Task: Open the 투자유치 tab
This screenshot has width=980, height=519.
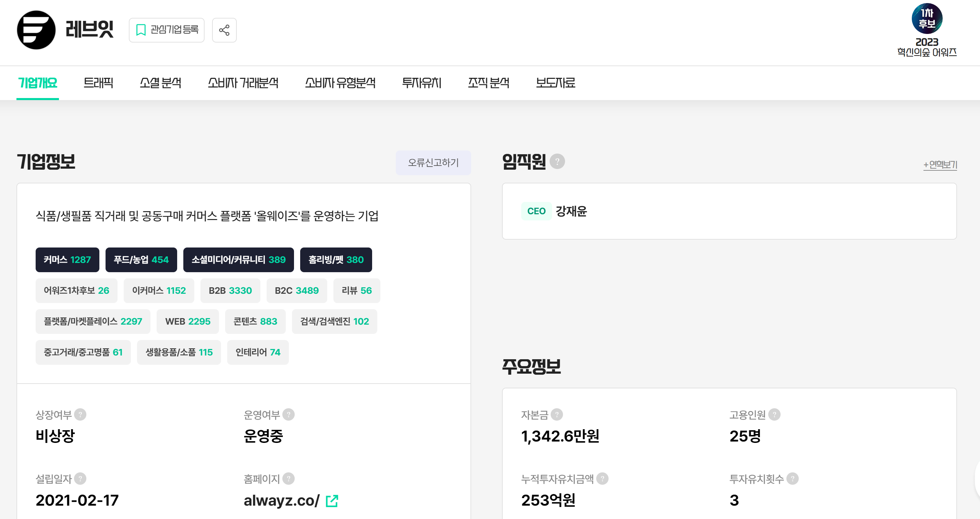Action: click(421, 83)
